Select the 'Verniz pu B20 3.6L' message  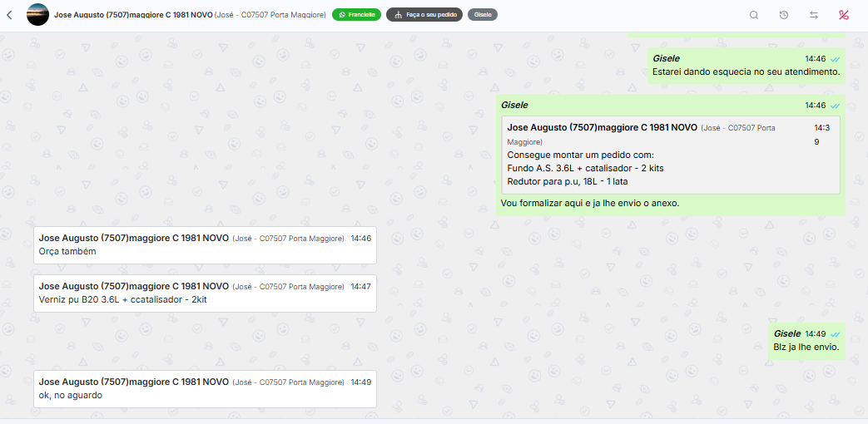click(205, 293)
